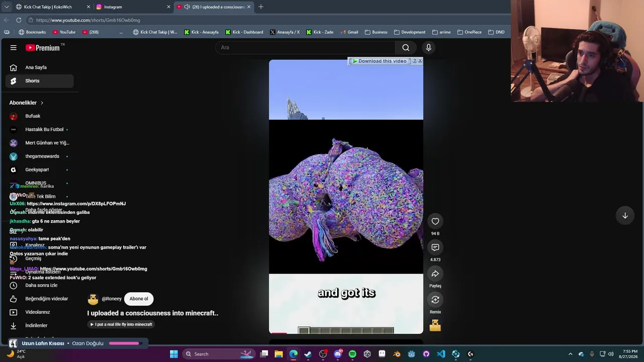Click the @Roneey channel name
This screenshot has width=644, height=362.
coord(112,299)
